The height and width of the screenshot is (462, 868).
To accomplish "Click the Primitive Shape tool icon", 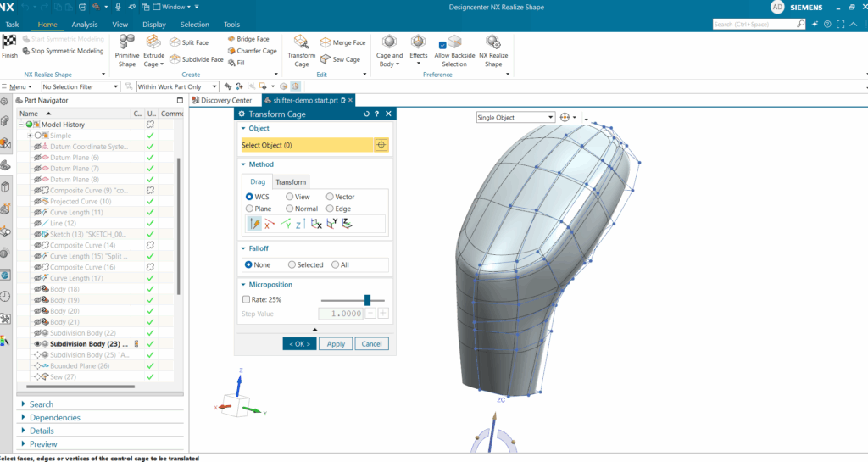I will click(127, 42).
